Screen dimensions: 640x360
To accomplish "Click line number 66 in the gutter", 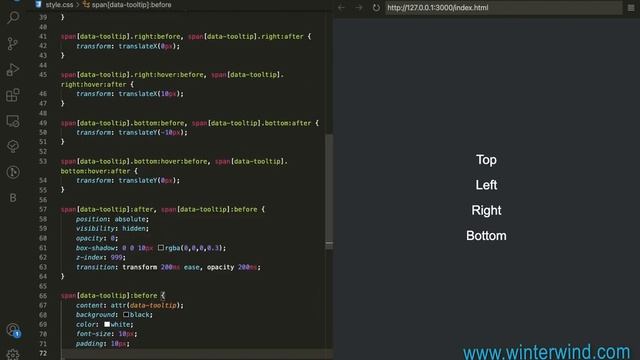I will 43,296.
